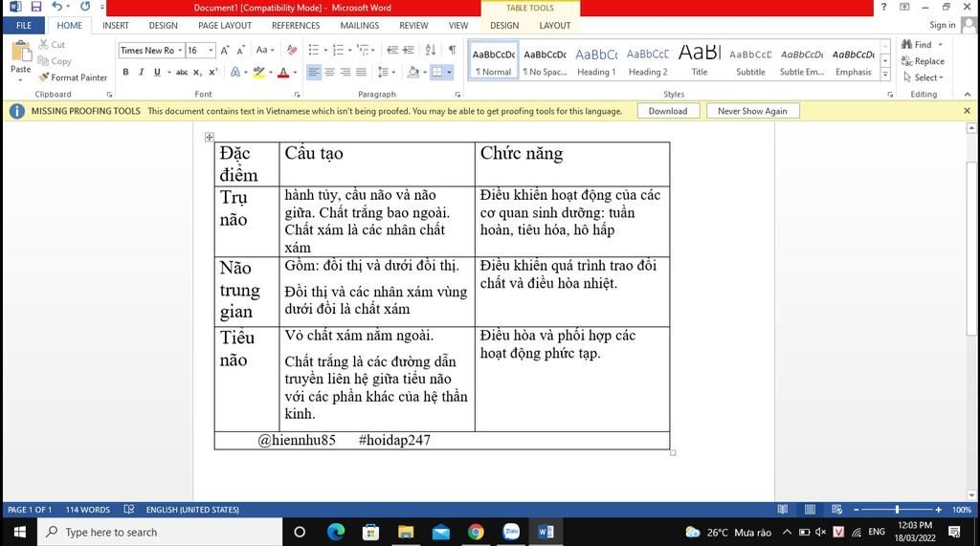980x546 pixels.
Task: Open the FILE tab
Action: tap(24, 26)
